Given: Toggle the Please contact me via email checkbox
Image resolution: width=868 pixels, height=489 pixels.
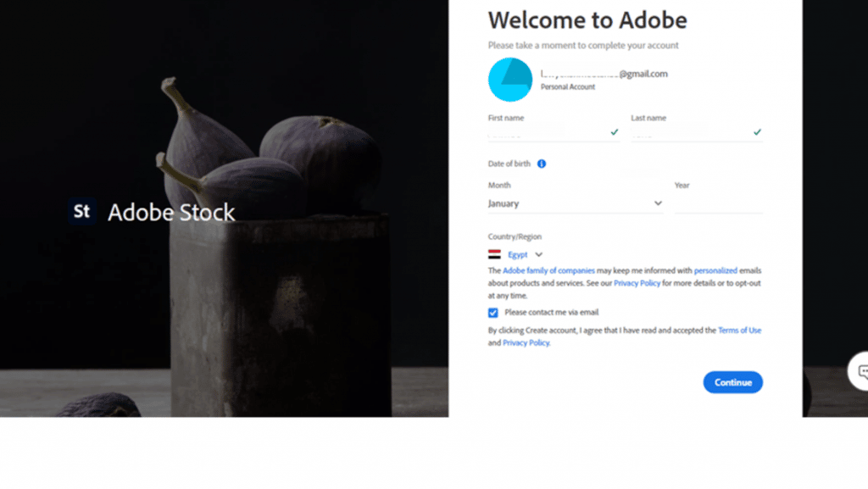Looking at the screenshot, I should click(492, 313).
